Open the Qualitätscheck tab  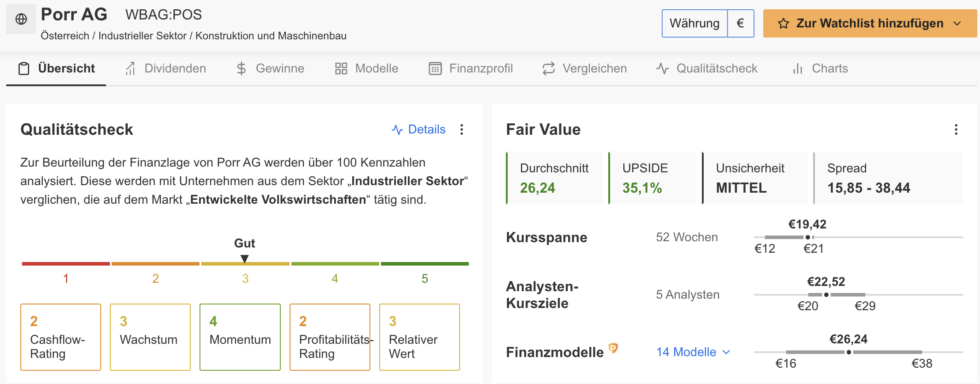pyautogui.click(x=706, y=68)
